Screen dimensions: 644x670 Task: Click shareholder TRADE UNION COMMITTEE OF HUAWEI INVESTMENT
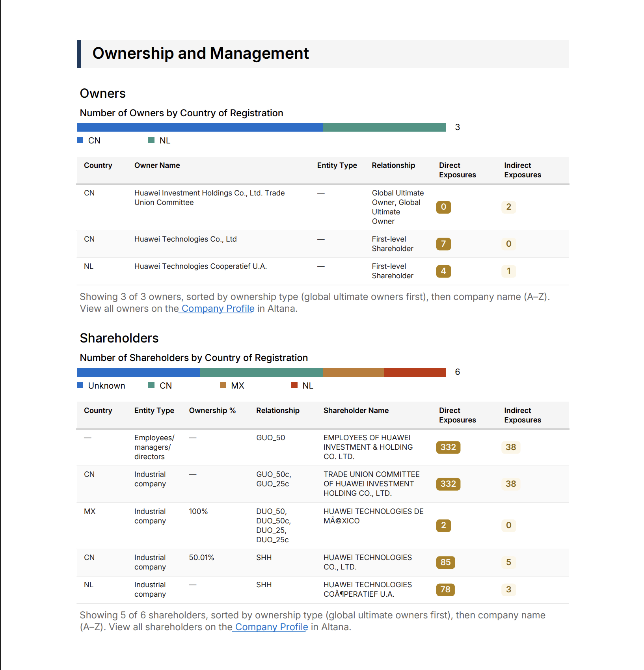pyautogui.click(x=372, y=484)
